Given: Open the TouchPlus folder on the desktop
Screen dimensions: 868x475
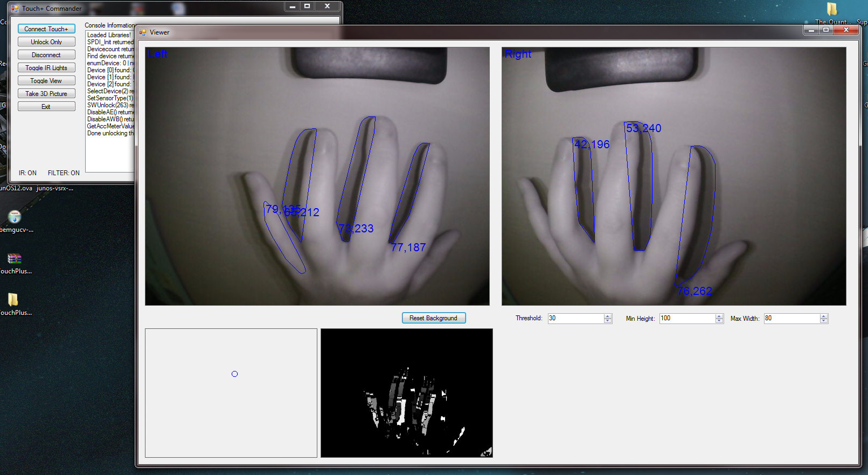Looking at the screenshot, I should 13,300.
